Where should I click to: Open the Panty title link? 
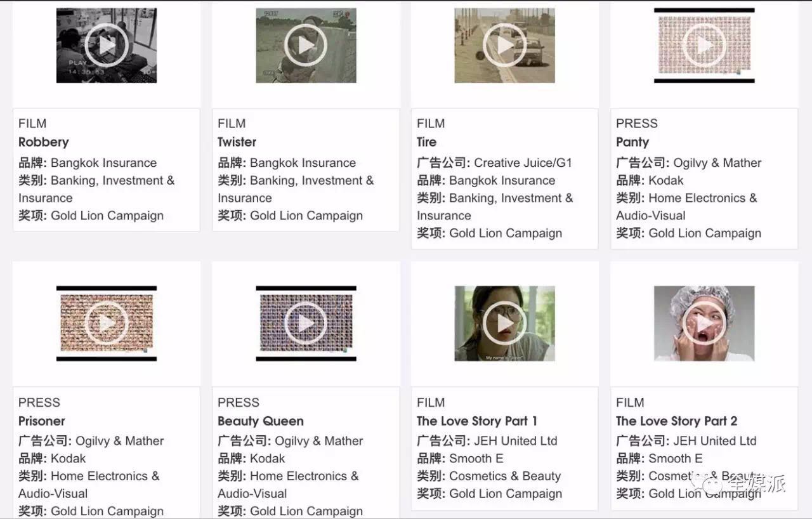pyautogui.click(x=632, y=142)
